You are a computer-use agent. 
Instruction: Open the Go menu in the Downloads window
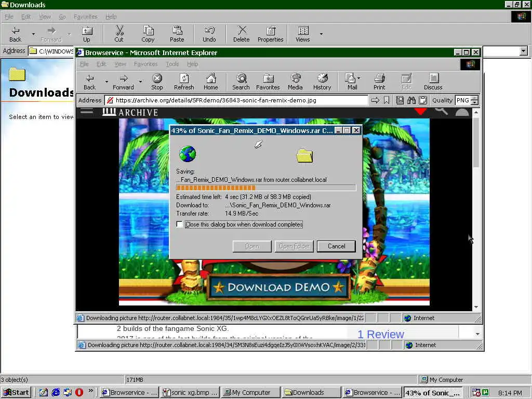click(62, 17)
